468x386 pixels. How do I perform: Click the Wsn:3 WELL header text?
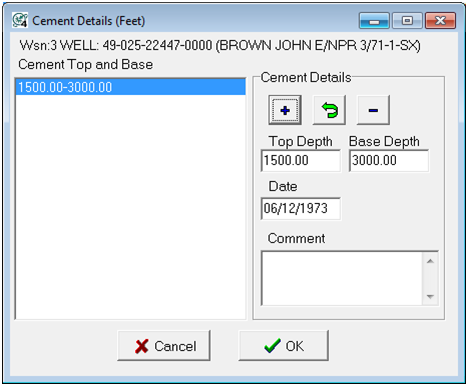click(x=220, y=45)
